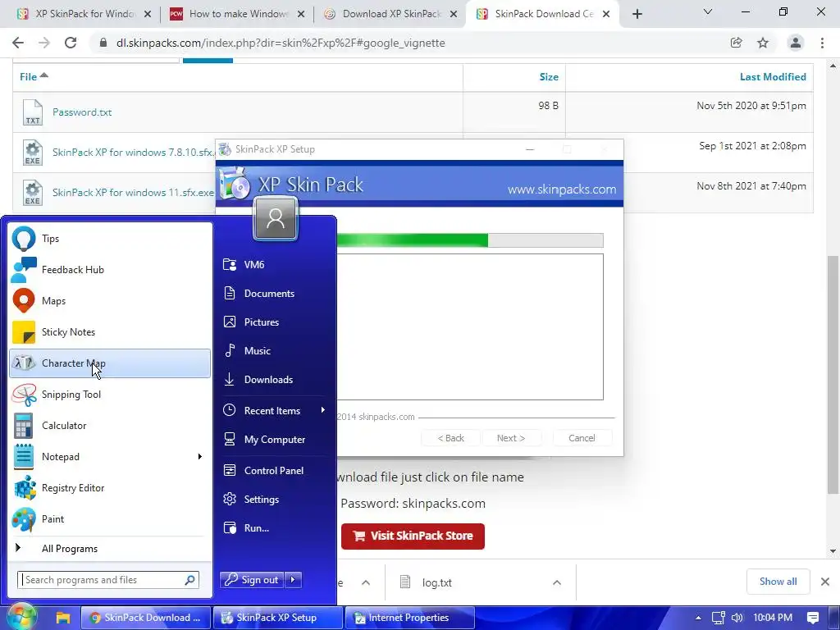Screen dimensions: 840x630
Task: Open Tips from the start menu
Action: pos(110,239)
